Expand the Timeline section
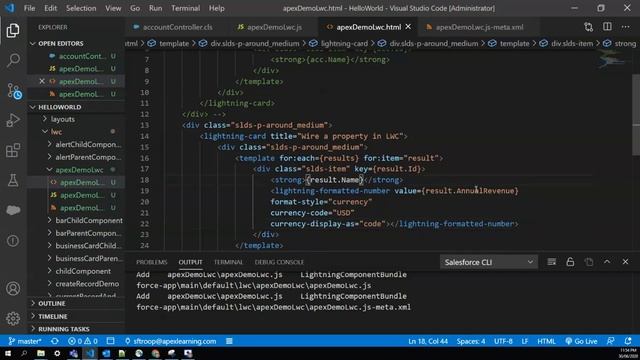 point(53,316)
